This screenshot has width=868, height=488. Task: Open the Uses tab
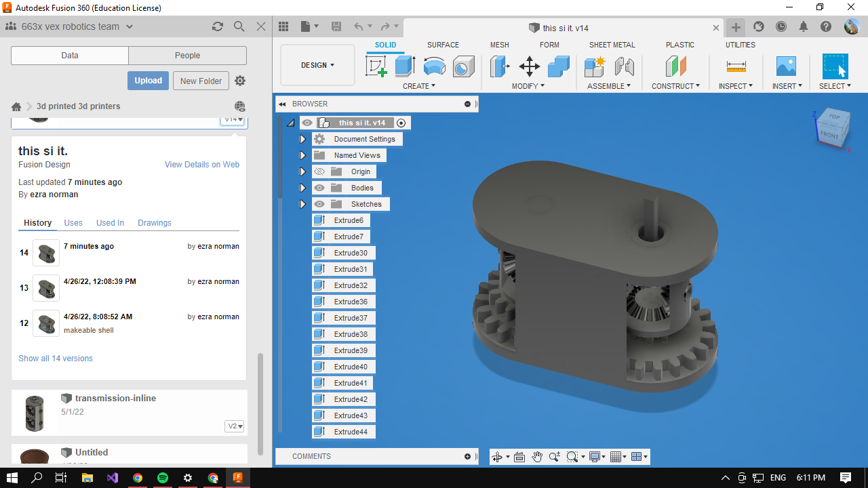(x=73, y=223)
